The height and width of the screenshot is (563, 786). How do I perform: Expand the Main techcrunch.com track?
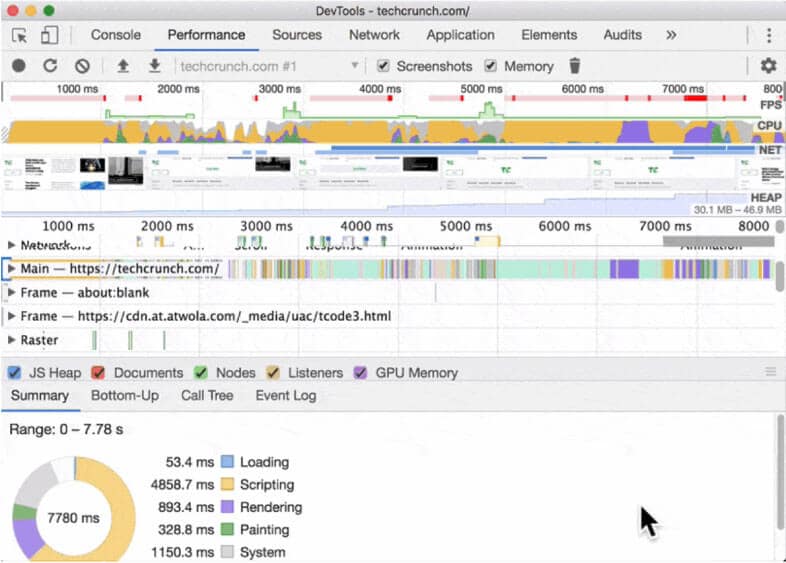coord(11,269)
